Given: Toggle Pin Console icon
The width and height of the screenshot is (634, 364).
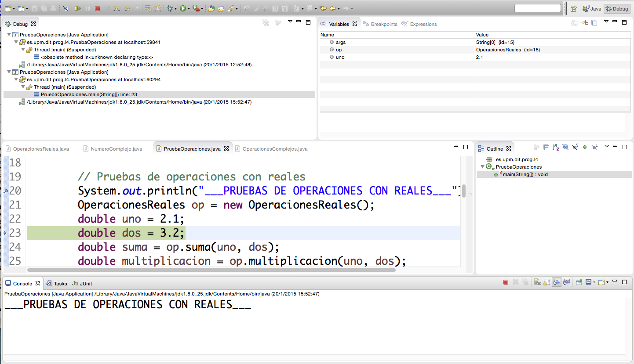Looking at the screenshot, I should 579,282.
